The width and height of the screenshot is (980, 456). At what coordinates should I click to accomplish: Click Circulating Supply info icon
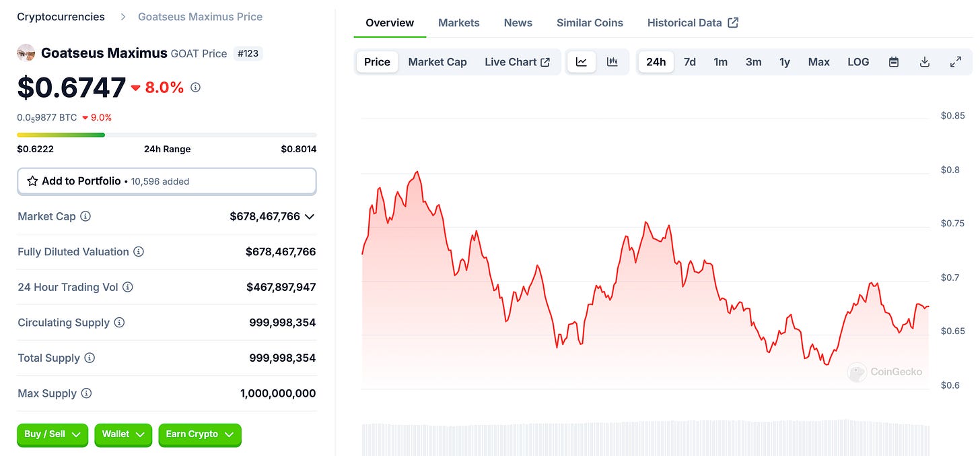coord(119,323)
